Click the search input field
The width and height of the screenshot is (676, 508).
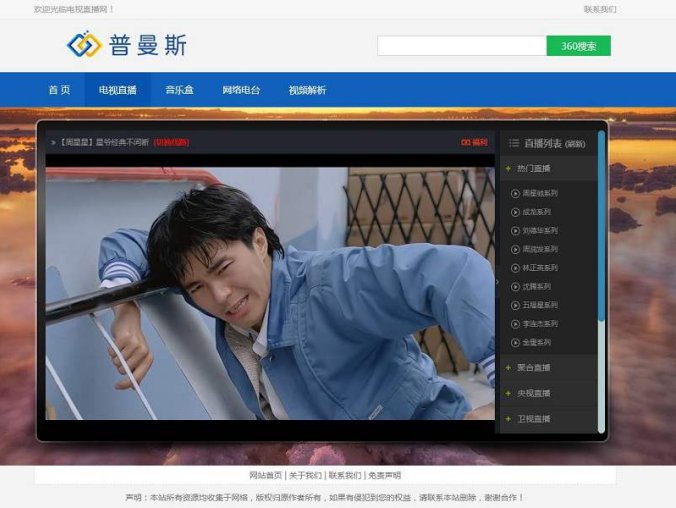click(462, 46)
